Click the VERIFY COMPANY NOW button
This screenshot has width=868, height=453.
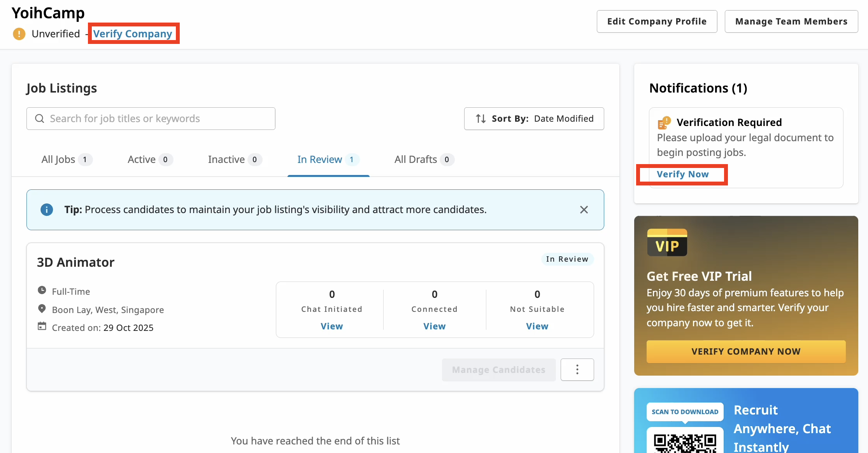pos(745,351)
